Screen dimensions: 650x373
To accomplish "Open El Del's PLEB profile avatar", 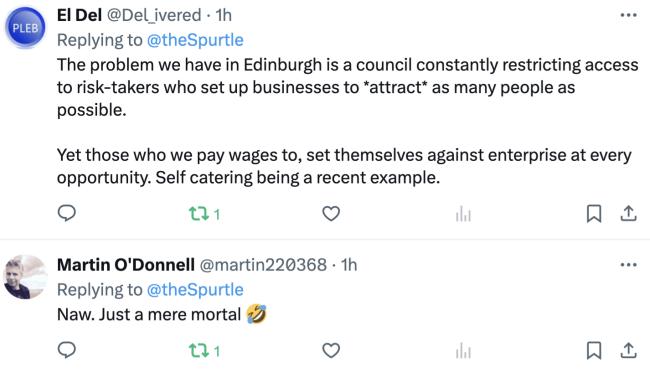I will (25, 27).
